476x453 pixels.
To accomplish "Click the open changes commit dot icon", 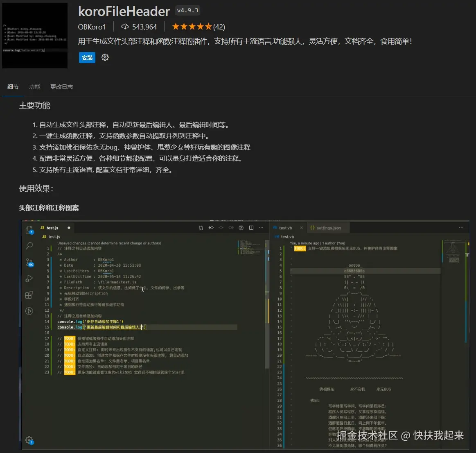I will [x=221, y=228].
